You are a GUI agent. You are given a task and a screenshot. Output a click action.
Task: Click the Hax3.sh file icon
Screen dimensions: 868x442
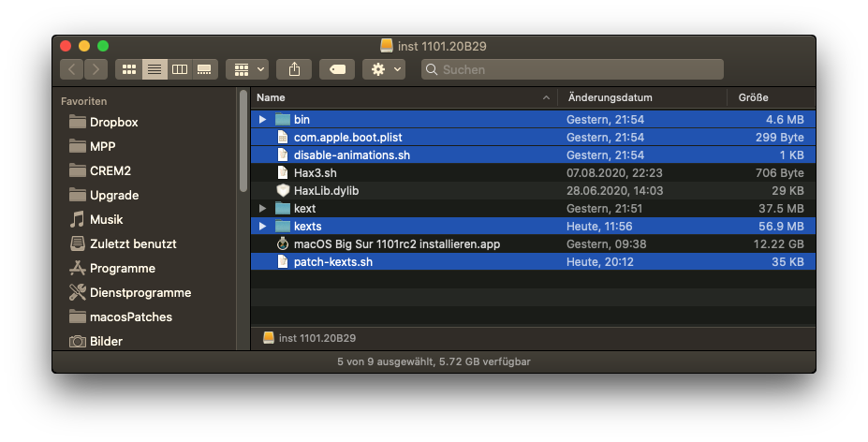[283, 172]
